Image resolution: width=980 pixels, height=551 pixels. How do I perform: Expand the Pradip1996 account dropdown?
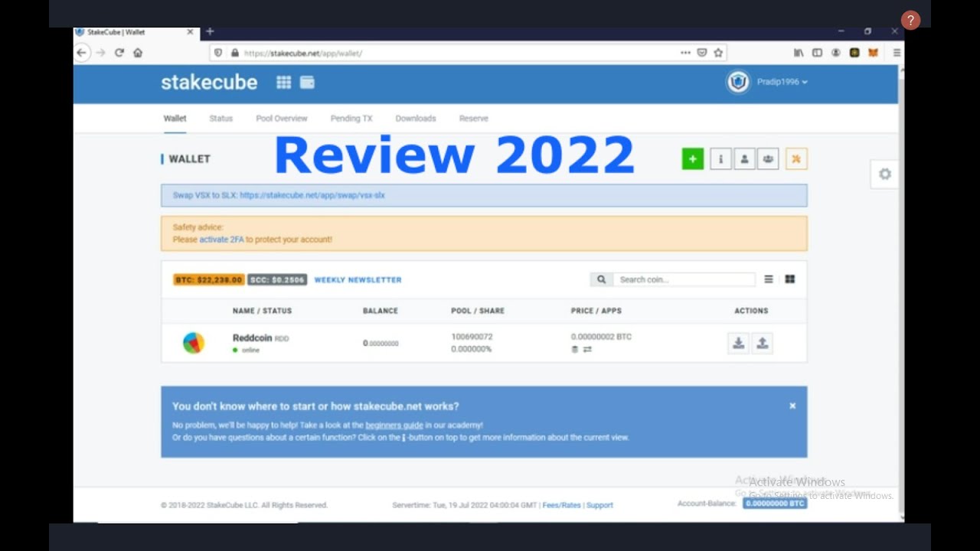[782, 82]
